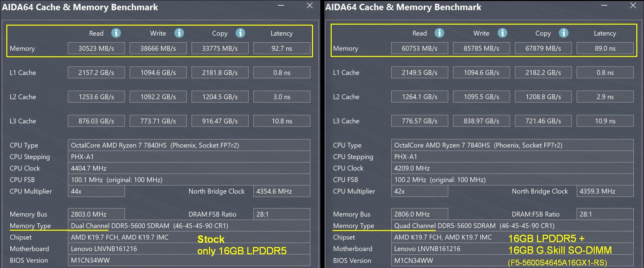Click the left L2 Cache latency 3.0 ns
Screen dimensions: 644x268
282,97
